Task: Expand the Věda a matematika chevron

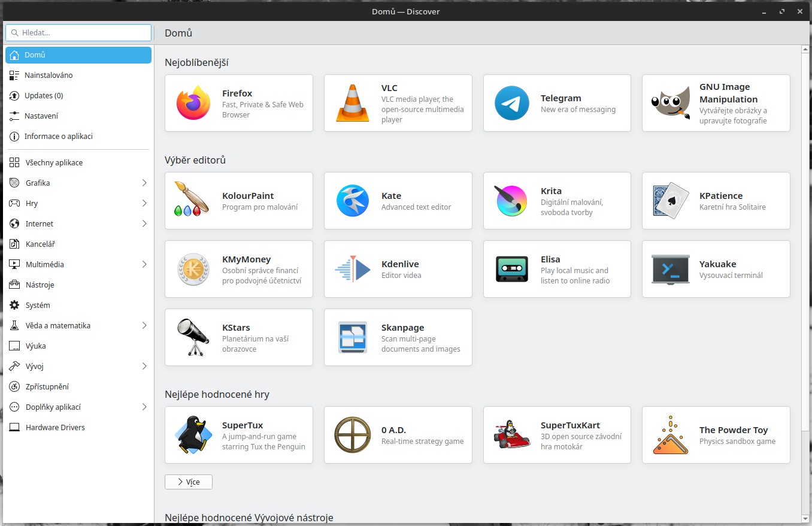Action: (x=144, y=326)
